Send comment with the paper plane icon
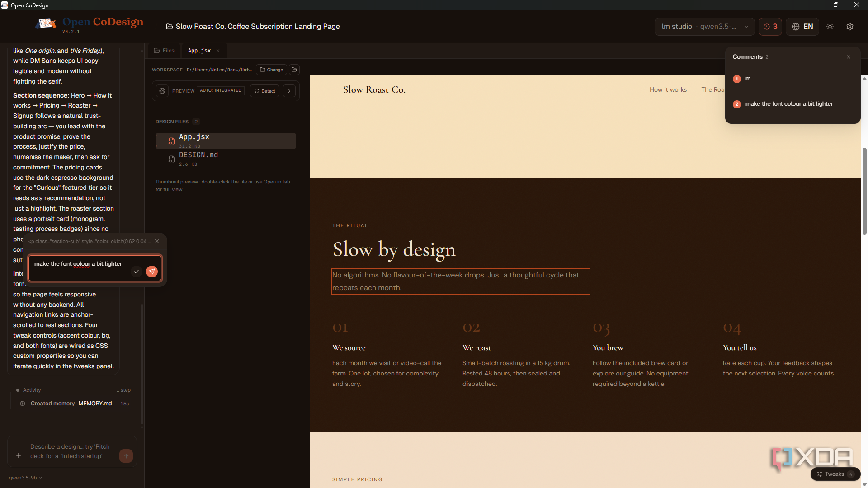868x488 pixels. click(x=152, y=272)
